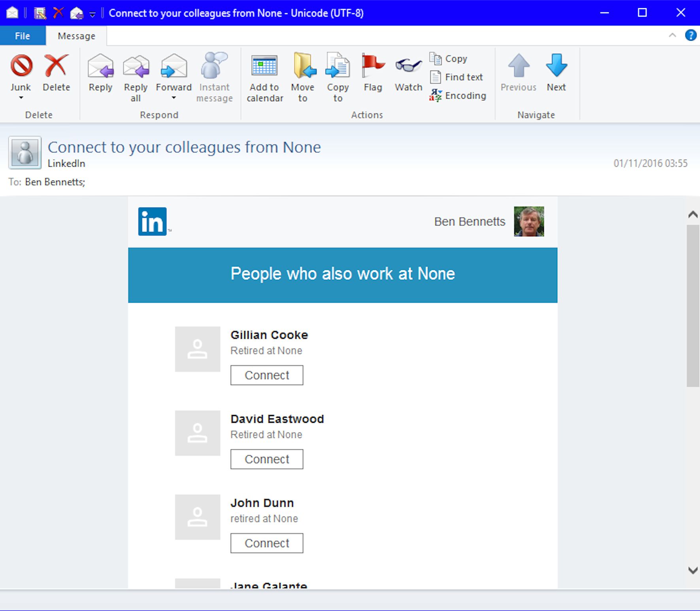The width and height of the screenshot is (700, 611).
Task: Go to the Next message
Action: tap(556, 66)
